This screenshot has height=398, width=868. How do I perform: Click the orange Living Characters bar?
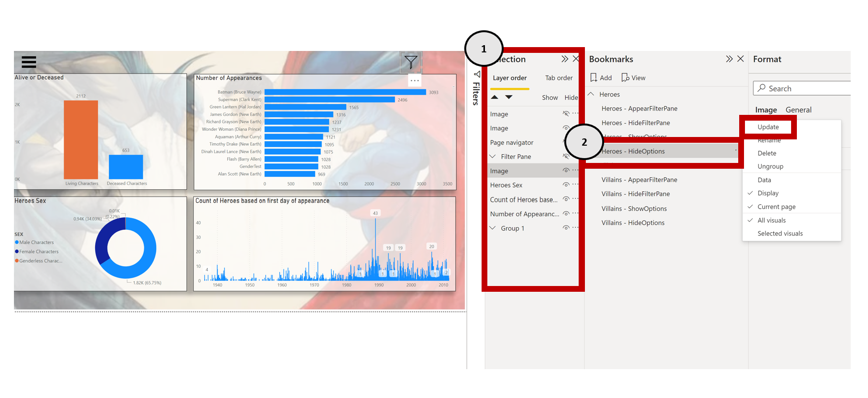coord(81,139)
